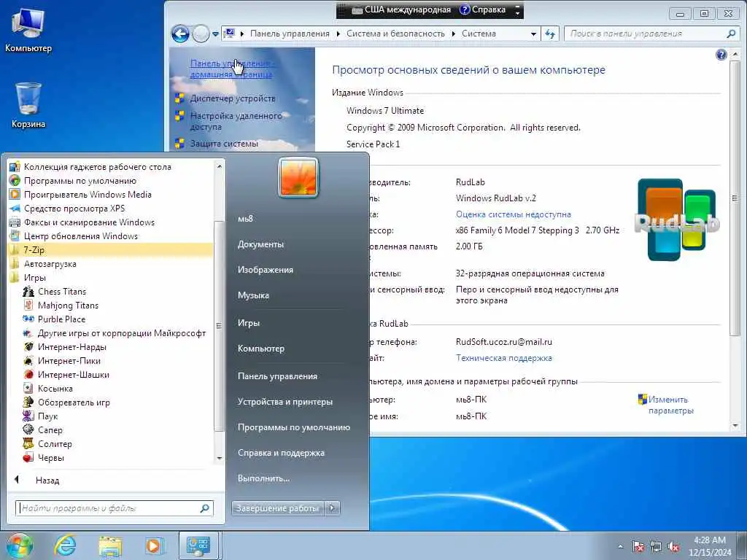The height and width of the screenshot is (560, 747).
Task: Open help via blue question icon
Action: coord(721,54)
